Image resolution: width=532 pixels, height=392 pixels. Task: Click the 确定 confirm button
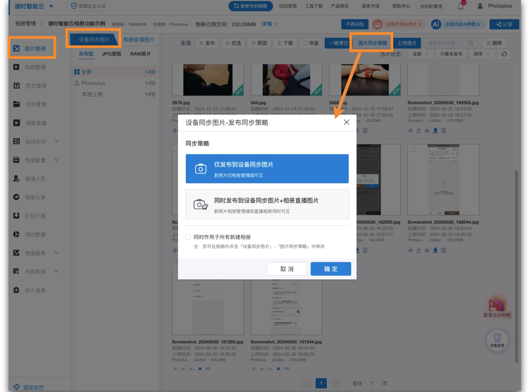point(330,269)
